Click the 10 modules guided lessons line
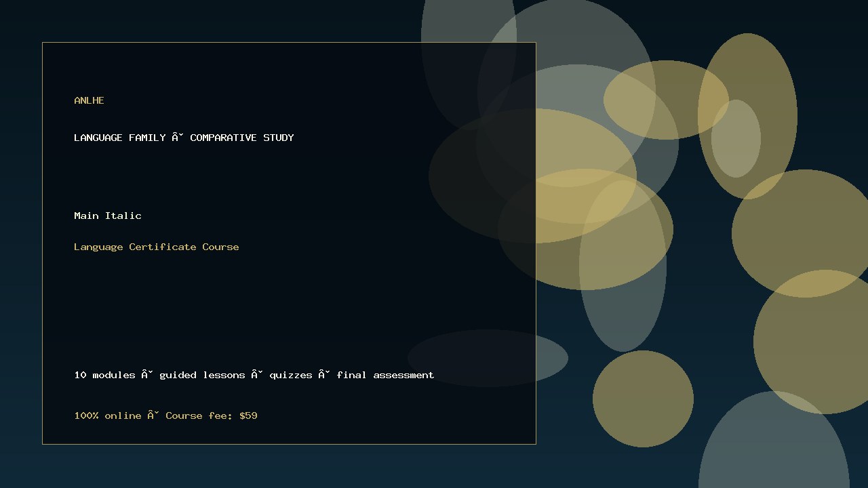 tap(254, 375)
